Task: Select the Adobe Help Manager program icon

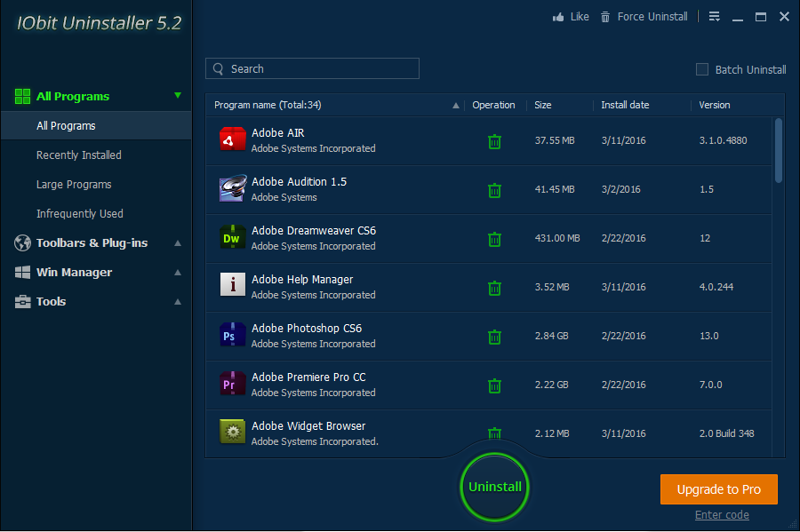Action: pyautogui.click(x=232, y=286)
